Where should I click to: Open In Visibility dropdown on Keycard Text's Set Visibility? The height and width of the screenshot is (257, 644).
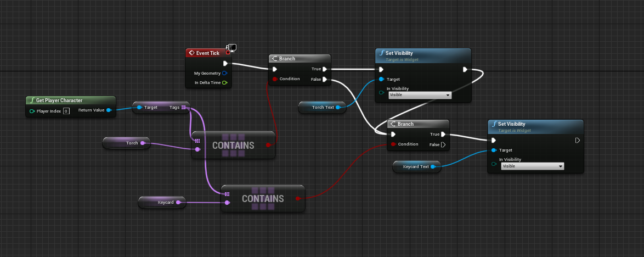(x=533, y=166)
